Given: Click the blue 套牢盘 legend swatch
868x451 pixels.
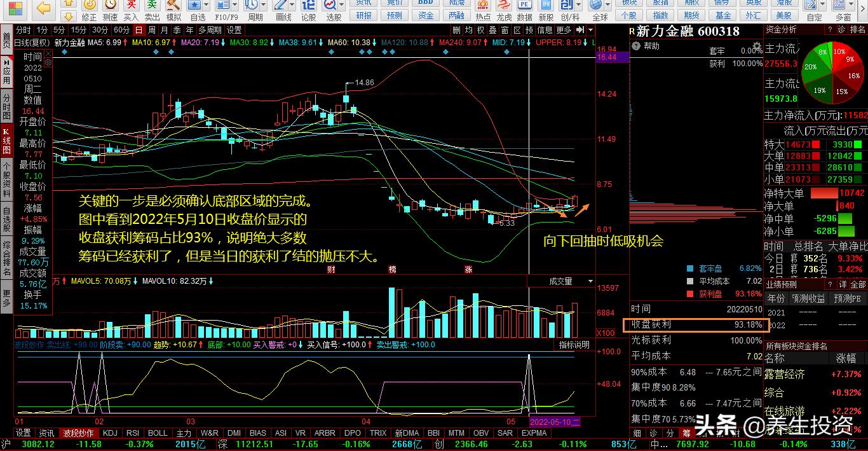Looking at the screenshot, I should [x=690, y=268].
